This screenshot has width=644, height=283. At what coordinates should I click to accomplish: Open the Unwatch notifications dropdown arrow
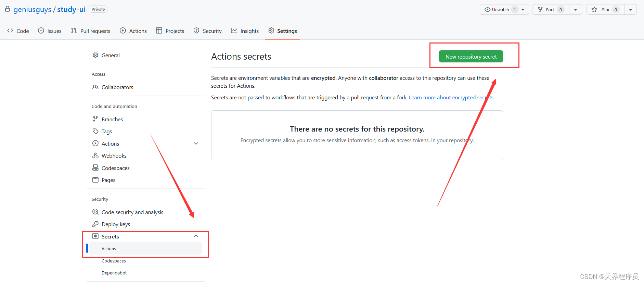(523, 10)
